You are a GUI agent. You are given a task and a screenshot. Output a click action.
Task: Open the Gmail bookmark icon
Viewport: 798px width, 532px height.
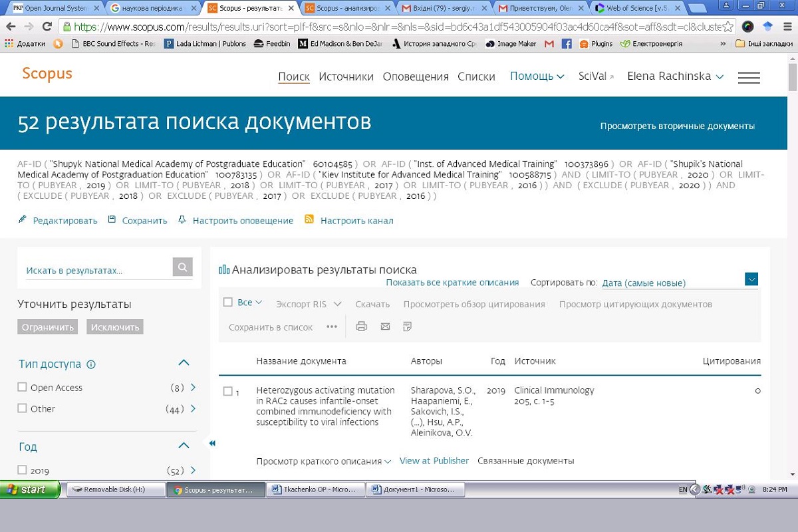(x=549, y=44)
